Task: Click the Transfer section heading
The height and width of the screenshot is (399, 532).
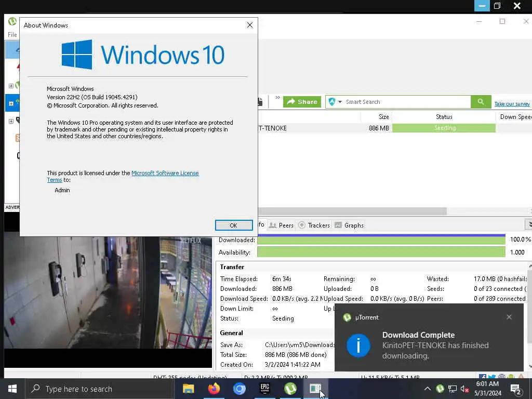Action: coord(232,267)
